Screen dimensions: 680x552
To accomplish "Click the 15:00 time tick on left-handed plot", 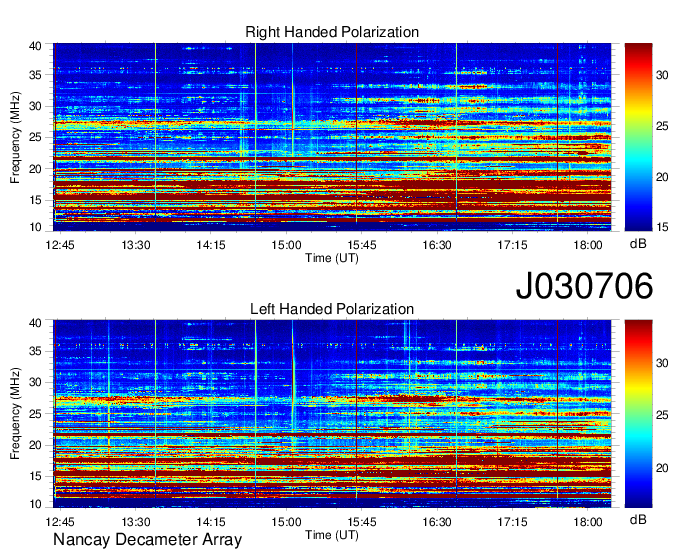I will [286, 522].
